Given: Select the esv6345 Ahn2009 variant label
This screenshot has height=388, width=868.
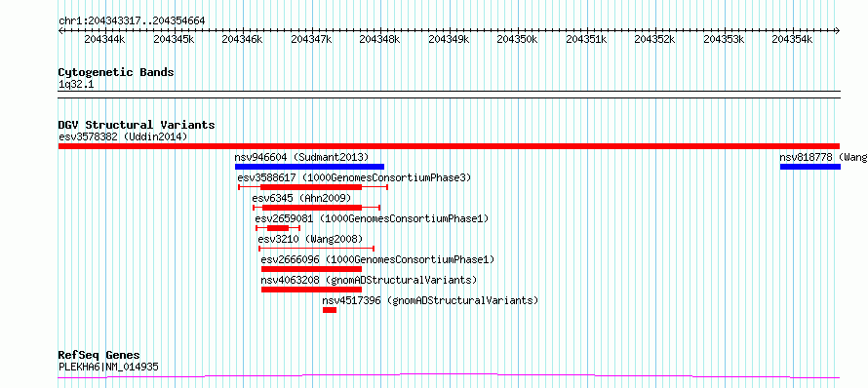Looking at the screenshot, I should (x=301, y=198).
